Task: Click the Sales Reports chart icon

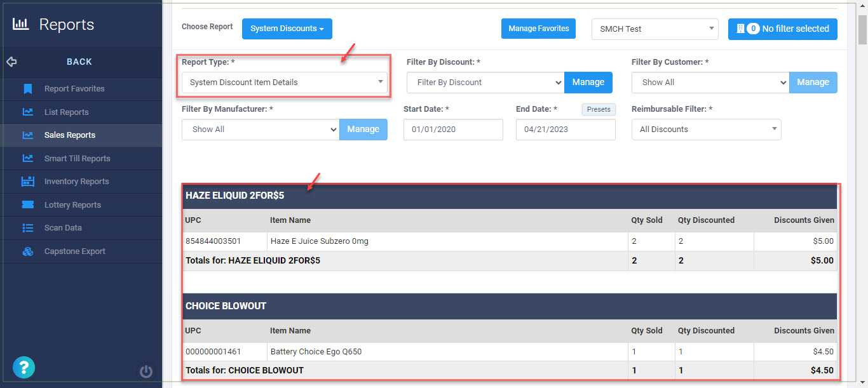Action: (27, 135)
